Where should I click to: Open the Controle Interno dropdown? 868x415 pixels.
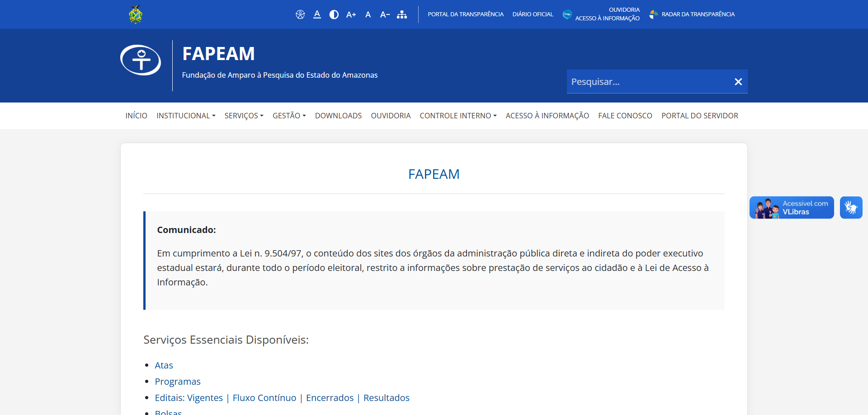click(x=458, y=116)
